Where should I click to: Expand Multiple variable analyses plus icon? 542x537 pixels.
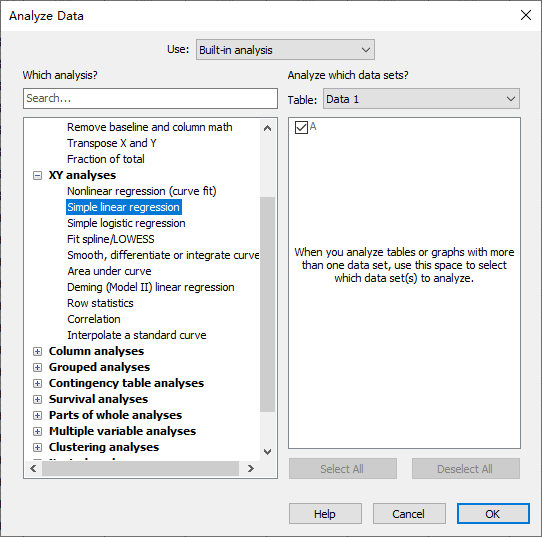[37, 431]
